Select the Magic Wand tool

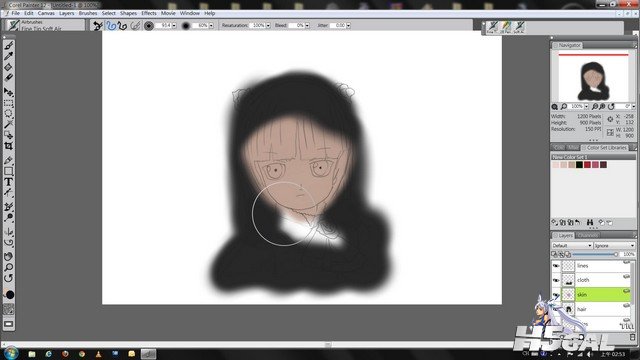9,124
